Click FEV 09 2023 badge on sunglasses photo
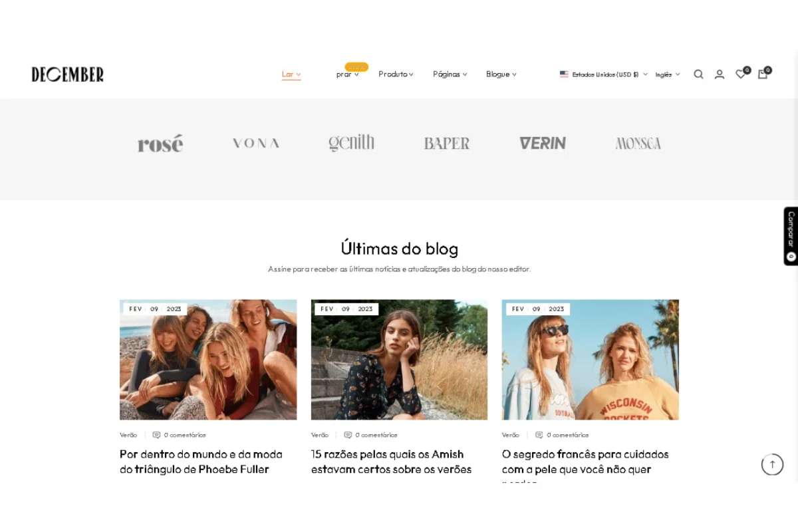This screenshot has width=798, height=532. (538, 309)
